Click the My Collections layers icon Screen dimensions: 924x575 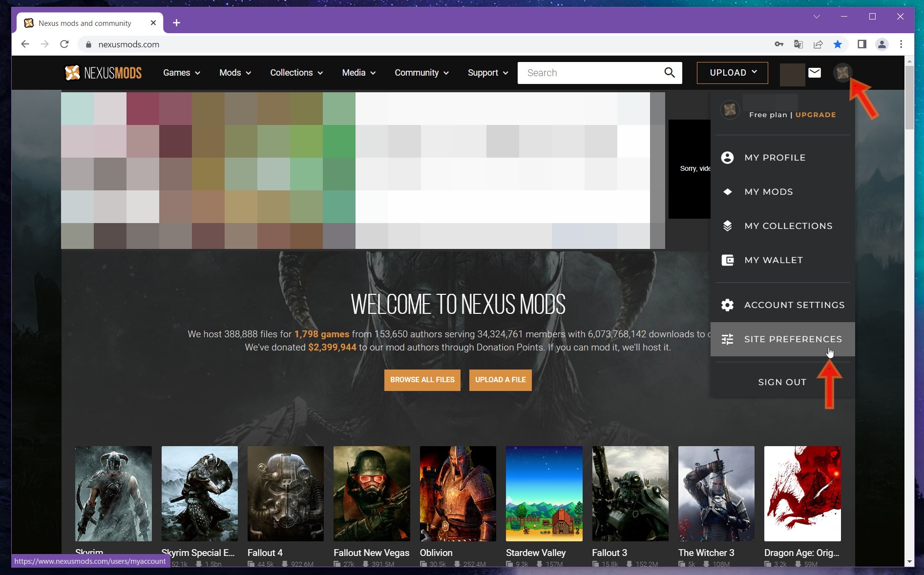(x=727, y=226)
